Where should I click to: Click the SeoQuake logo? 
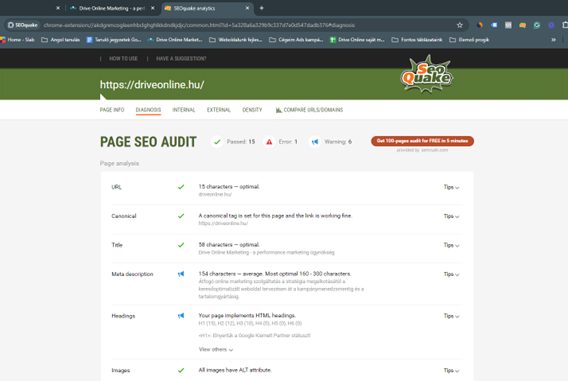click(427, 74)
